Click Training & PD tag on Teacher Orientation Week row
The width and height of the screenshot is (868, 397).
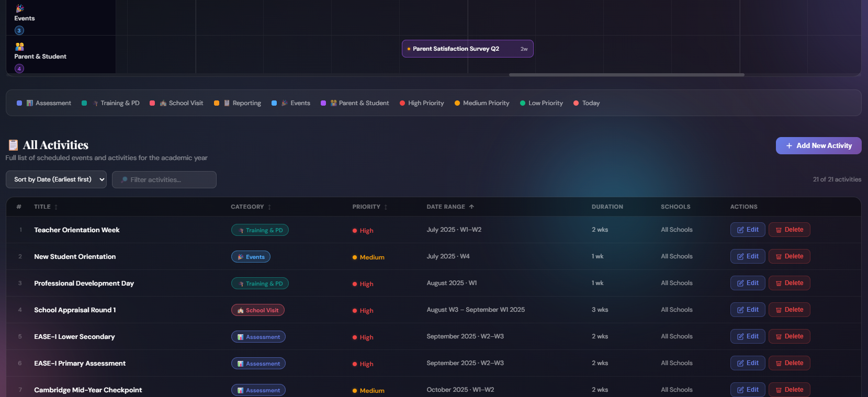(260, 230)
